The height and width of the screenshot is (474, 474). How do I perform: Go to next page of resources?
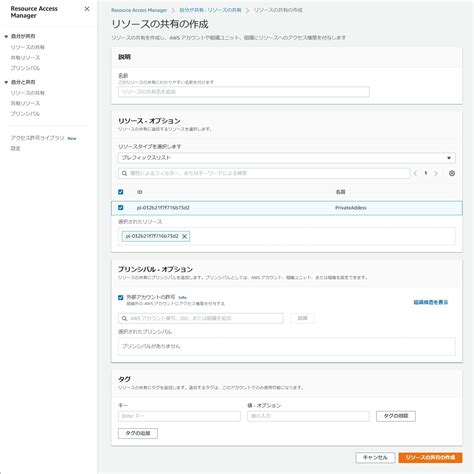[436, 173]
